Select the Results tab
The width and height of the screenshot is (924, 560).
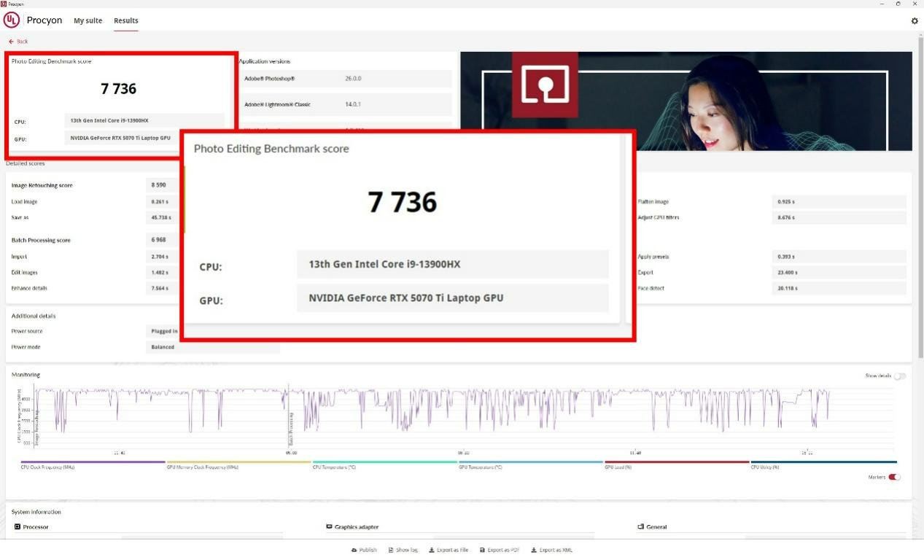pos(125,20)
